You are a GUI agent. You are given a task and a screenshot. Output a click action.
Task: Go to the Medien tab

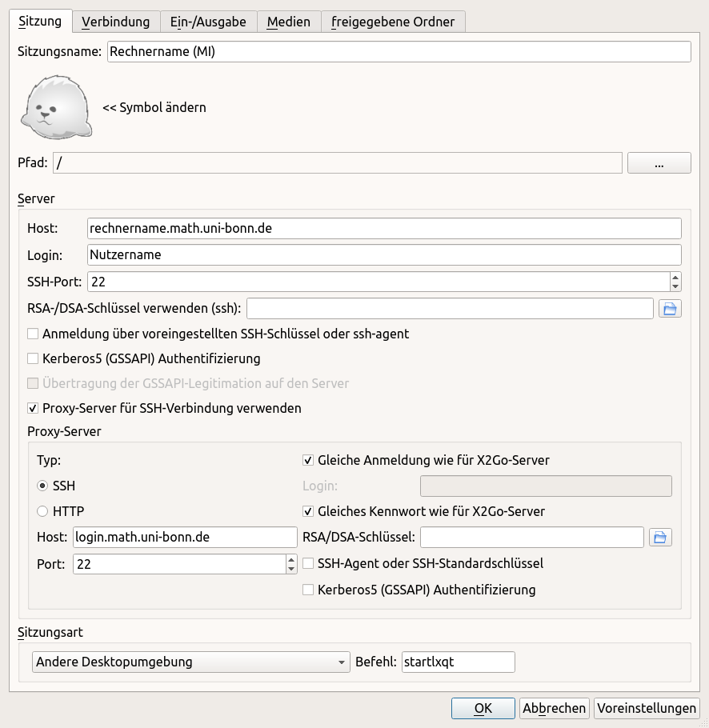click(x=289, y=22)
